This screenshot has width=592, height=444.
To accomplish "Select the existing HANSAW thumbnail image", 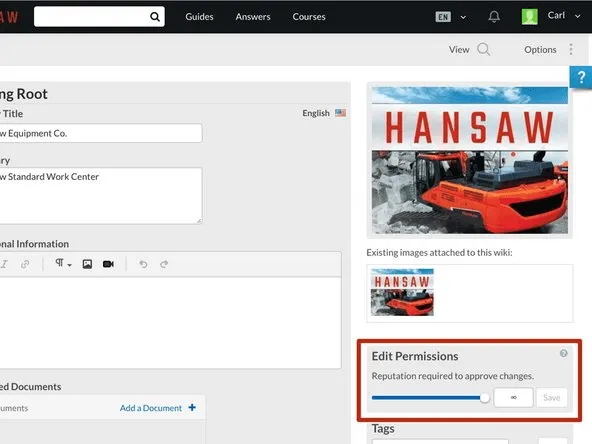I will pyautogui.click(x=402, y=292).
